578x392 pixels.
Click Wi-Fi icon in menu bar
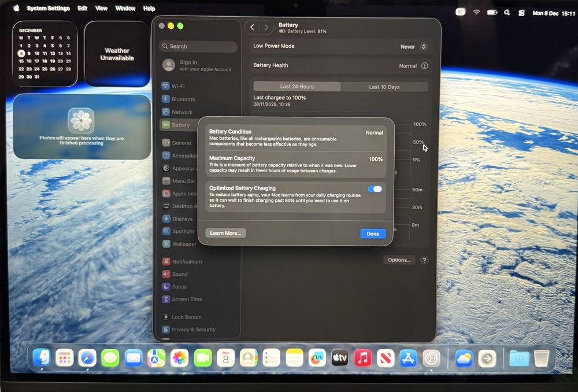(477, 12)
